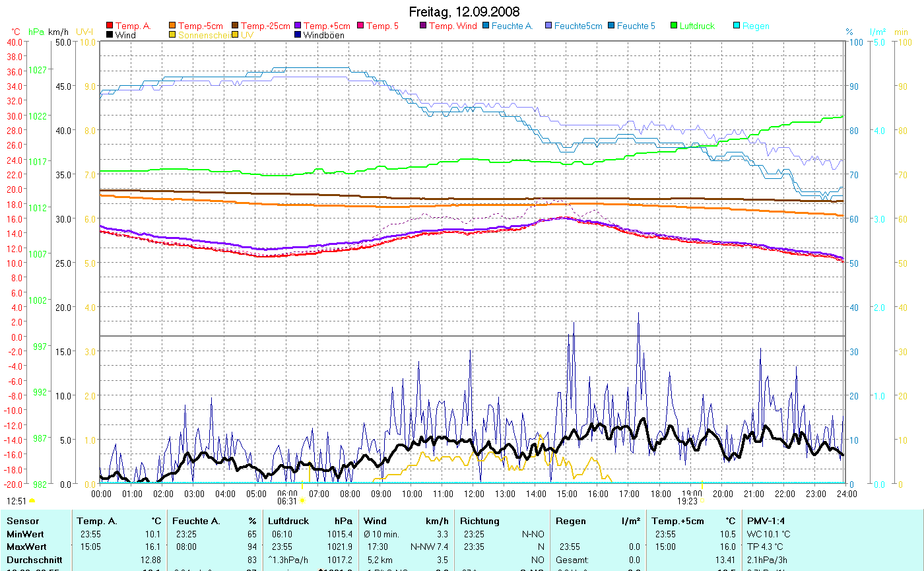This screenshot has width=924, height=571.
Task: Click the orange Temp.-5cm legend square
Action: 172,26
